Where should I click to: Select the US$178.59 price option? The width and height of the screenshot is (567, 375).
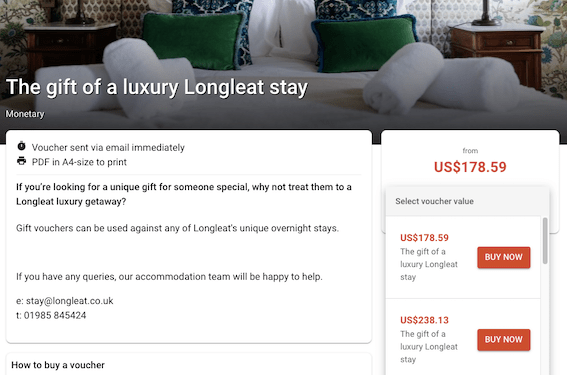pyautogui.click(x=424, y=238)
